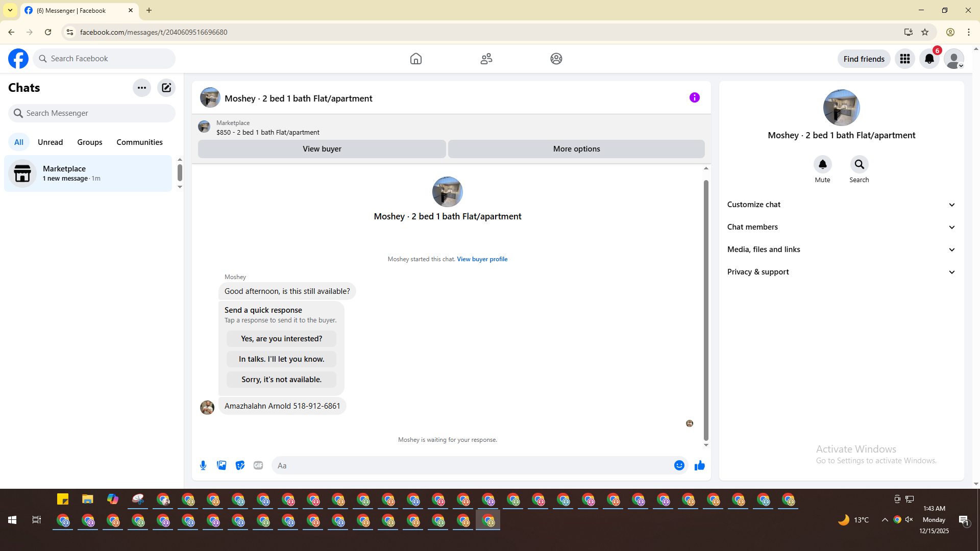Open the View buyer profile link
Screen dimensions: 980x551
[482, 259]
